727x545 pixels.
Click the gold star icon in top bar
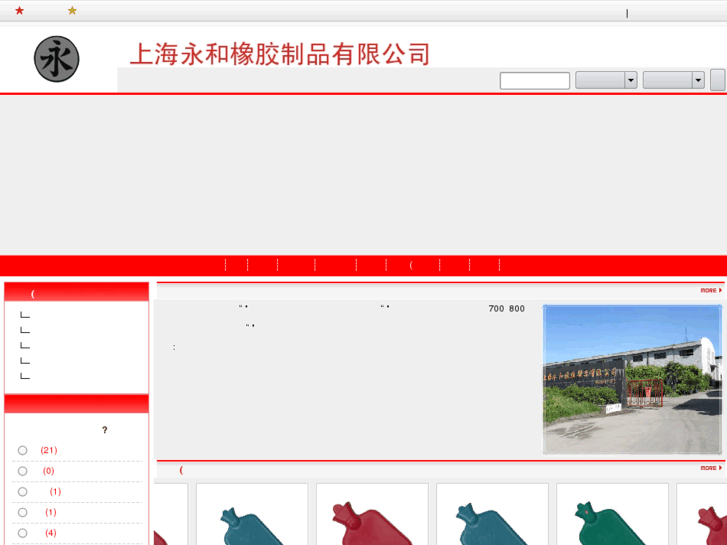point(72,11)
